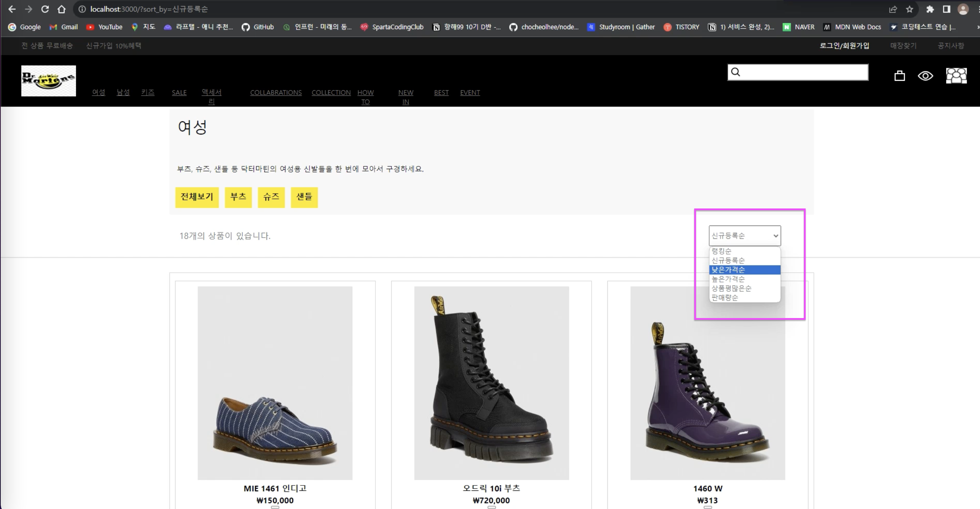Open the 여성 navigation menu
980x509 pixels.
click(99, 92)
